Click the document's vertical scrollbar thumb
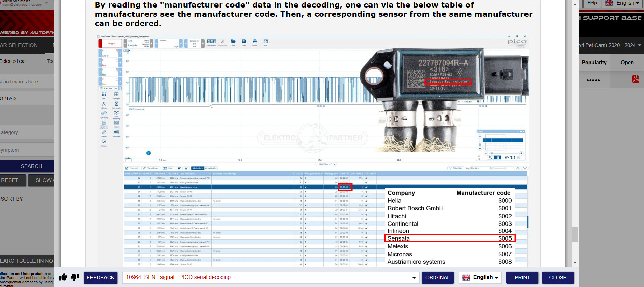Screen dimensions: 644x287 click(575, 234)
